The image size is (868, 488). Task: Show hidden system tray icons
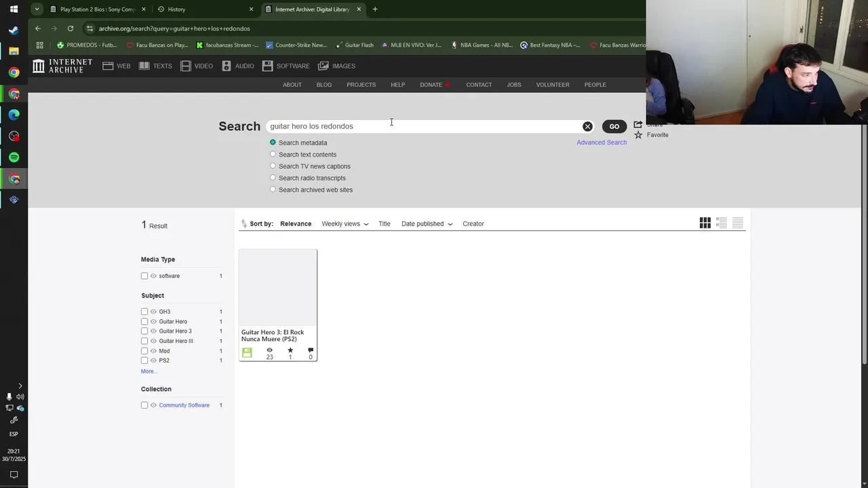pyautogui.click(x=20, y=386)
